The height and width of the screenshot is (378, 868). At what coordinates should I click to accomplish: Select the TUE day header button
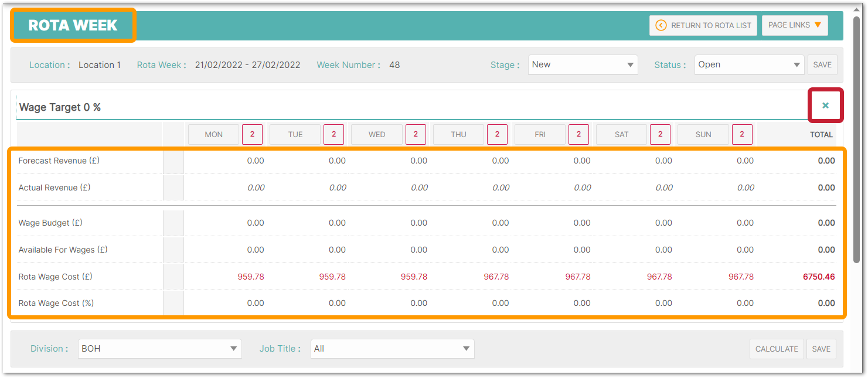point(295,134)
